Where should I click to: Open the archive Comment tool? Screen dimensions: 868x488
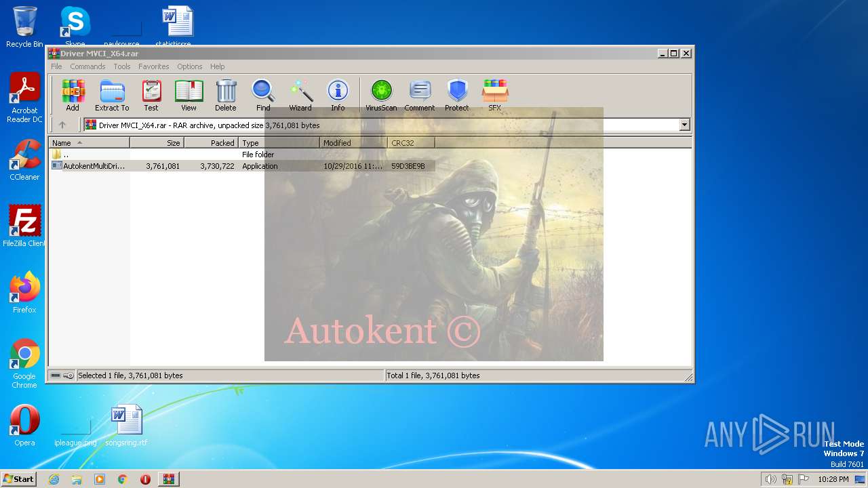(x=420, y=95)
